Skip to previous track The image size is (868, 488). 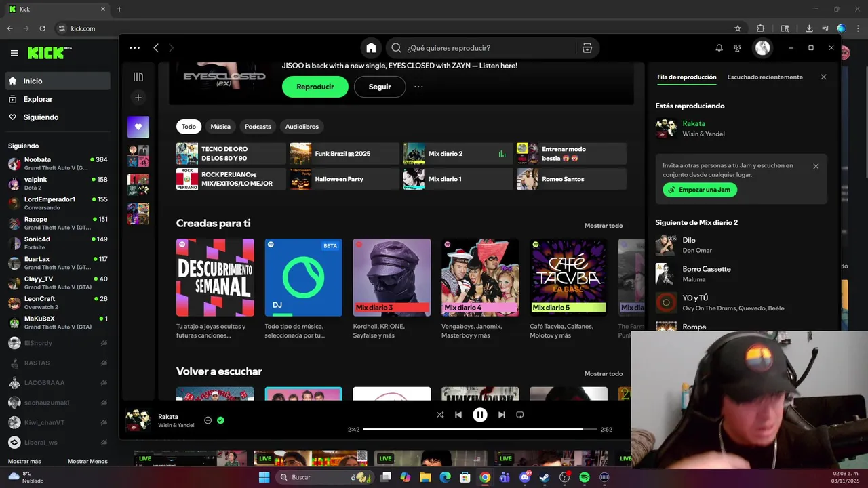click(x=458, y=415)
